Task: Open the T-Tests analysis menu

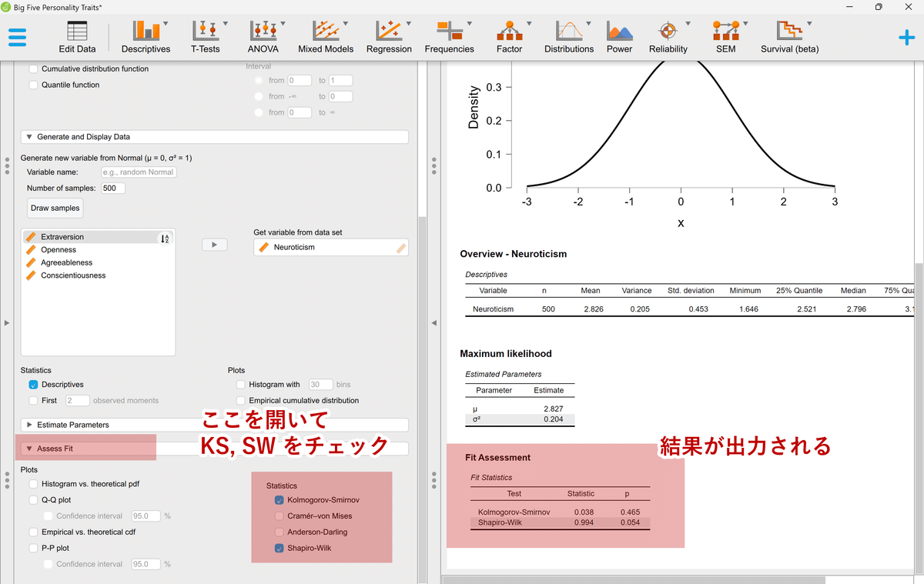Action: click(206, 35)
